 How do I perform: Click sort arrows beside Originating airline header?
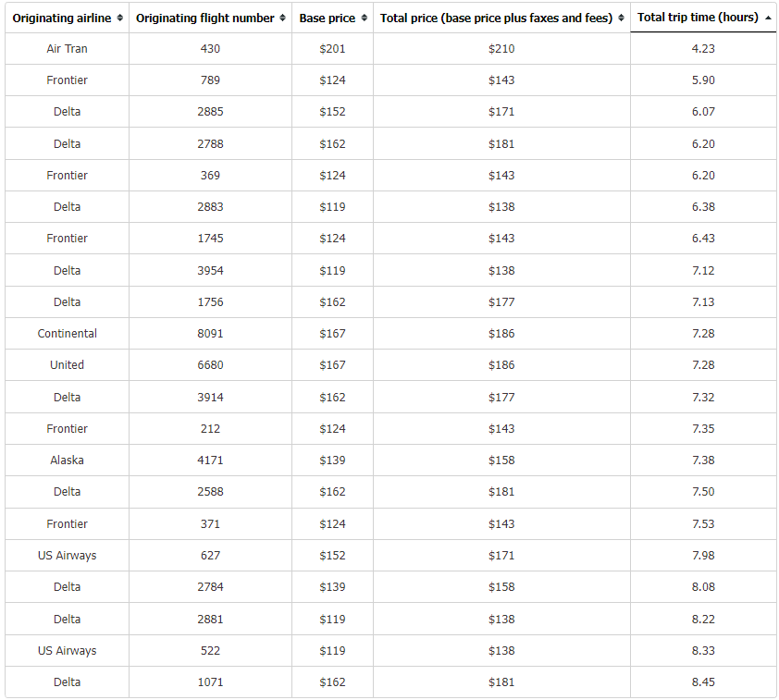click(x=119, y=18)
